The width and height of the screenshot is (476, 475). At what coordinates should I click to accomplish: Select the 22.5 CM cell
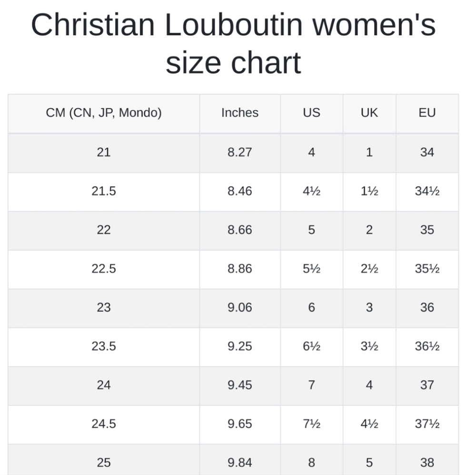tap(104, 269)
